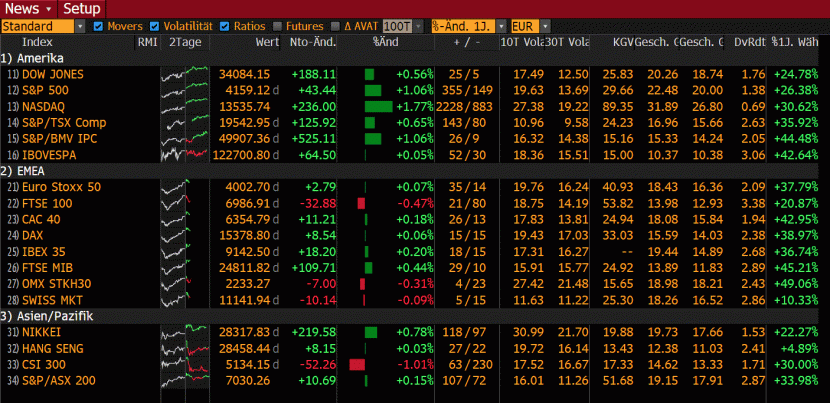Viewport: 830px width, 403px height.
Task: Open the FTSE 100 index
Action: tap(47, 204)
